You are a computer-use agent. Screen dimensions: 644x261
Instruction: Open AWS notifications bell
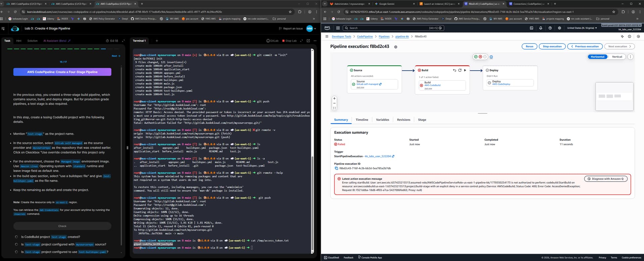(541, 28)
